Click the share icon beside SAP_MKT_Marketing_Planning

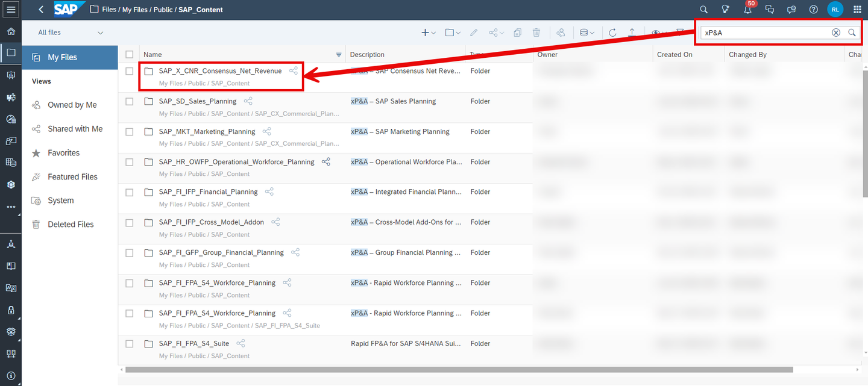click(266, 131)
